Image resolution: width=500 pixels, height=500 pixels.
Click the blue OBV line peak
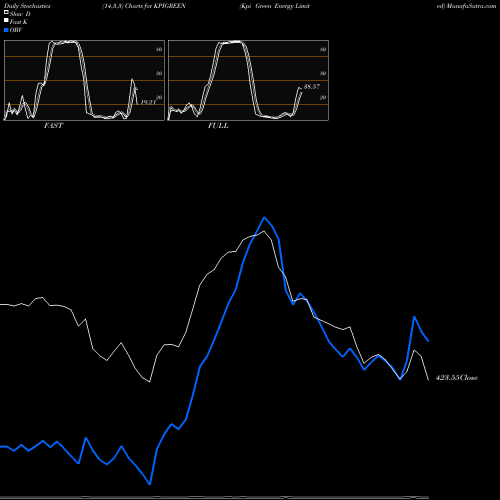tap(264, 218)
